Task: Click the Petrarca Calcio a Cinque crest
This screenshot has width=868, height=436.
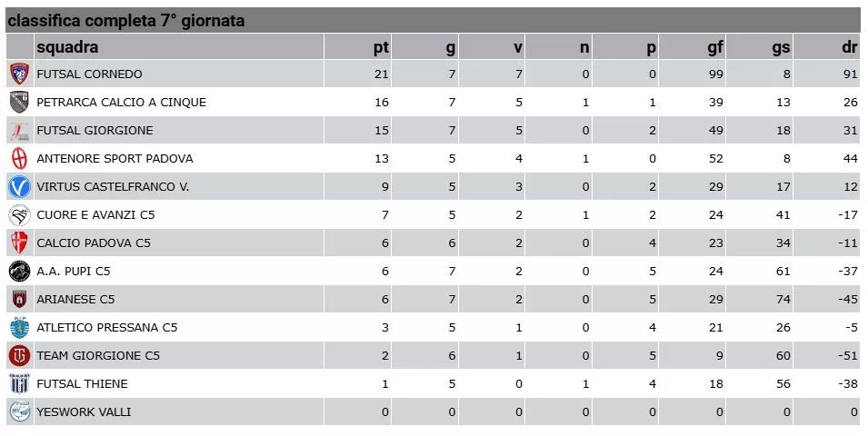Action: click(x=19, y=103)
